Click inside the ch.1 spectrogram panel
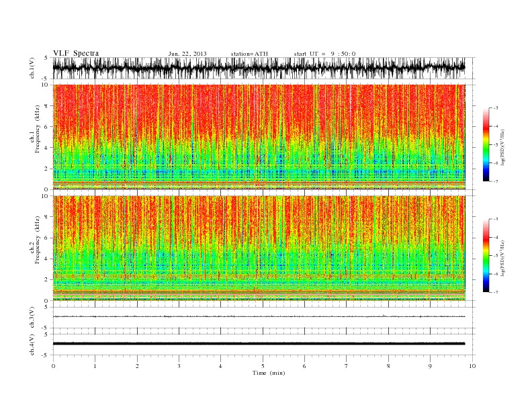Image resolution: width=532 pixels, height=411 pixels. click(259, 137)
